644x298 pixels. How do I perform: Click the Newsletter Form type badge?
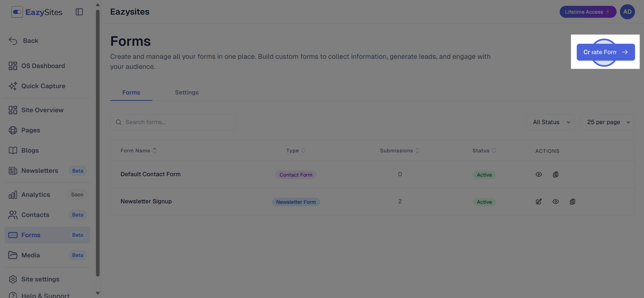296,202
